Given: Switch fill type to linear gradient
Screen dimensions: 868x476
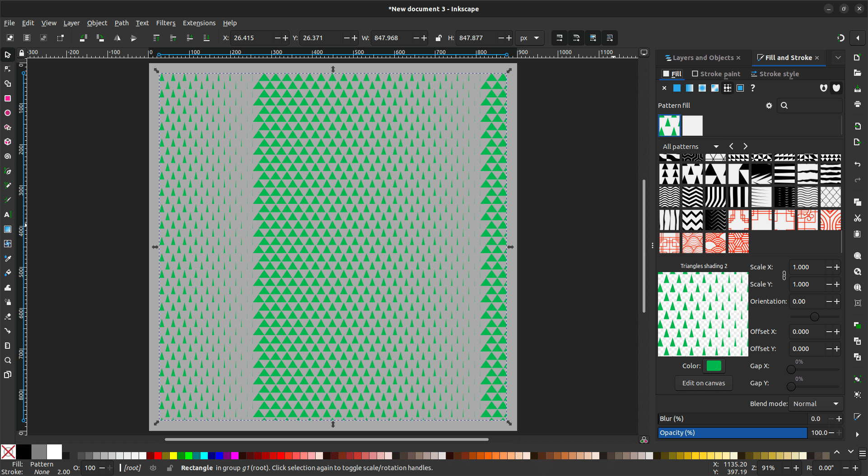Looking at the screenshot, I should [x=690, y=88].
